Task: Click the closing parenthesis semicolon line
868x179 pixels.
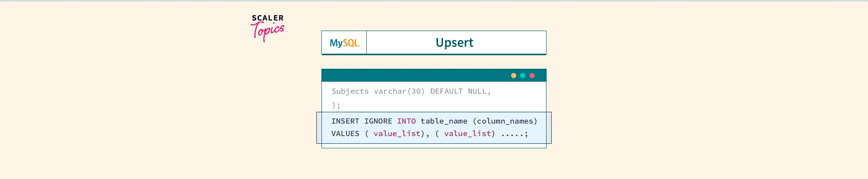Action: [x=336, y=105]
